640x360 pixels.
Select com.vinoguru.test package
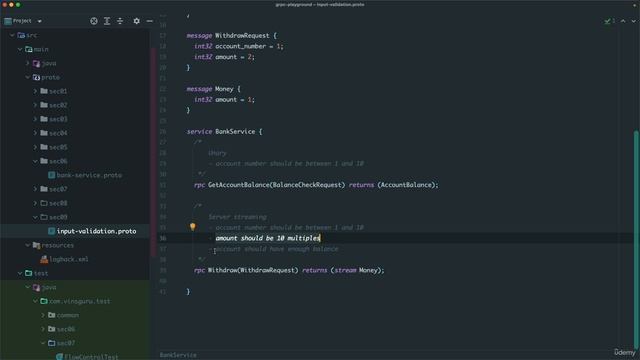[x=80, y=301]
